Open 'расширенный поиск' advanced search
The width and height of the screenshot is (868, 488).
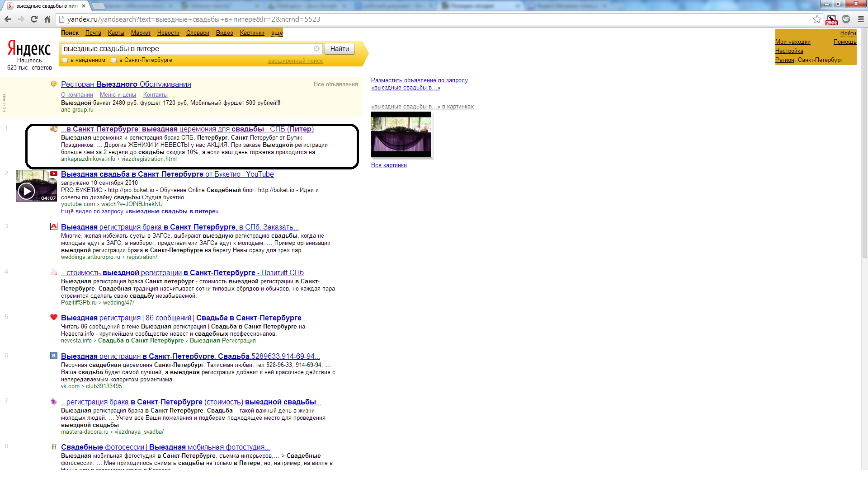(295, 61)
